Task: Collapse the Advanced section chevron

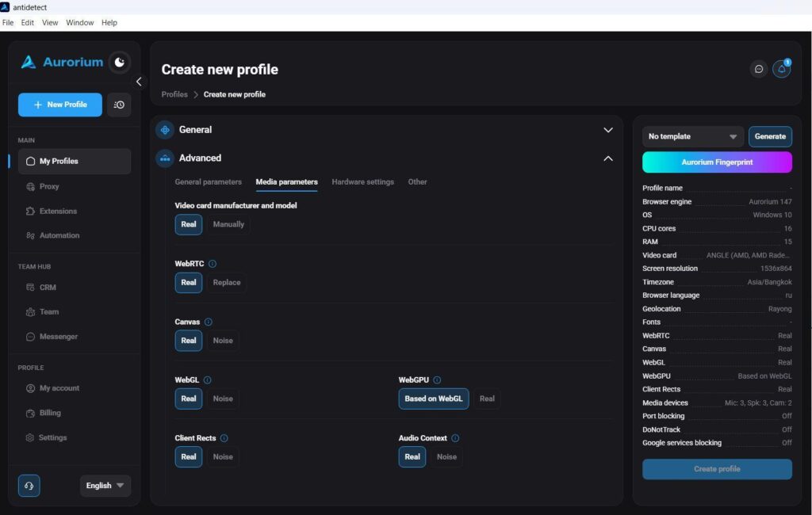Action: (608, 158)
